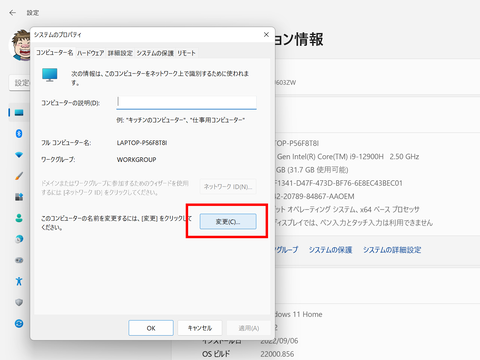Open システムの保護 link in Settings

pos(330,250)
